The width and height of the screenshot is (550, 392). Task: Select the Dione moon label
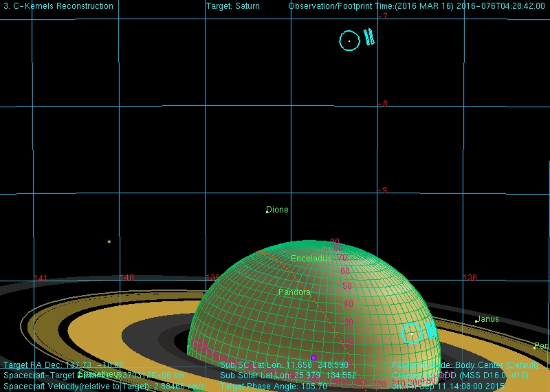278,210
